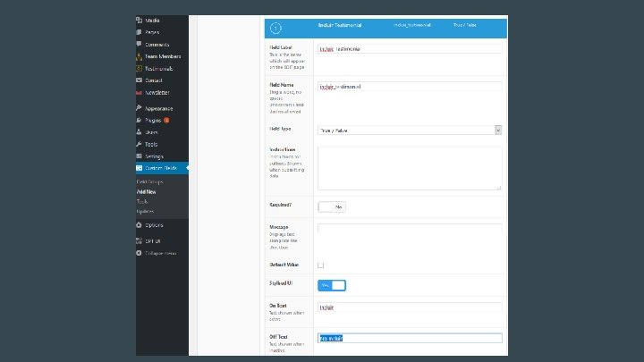Viewport: 644px width, 362px height.
Task: Click the Appearance paintbrush icon
Action: tap(140, 108)
